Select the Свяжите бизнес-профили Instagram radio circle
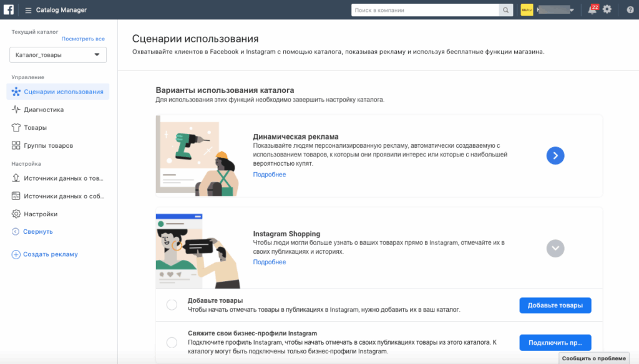This screenshot has width=639, height=364. click(172, 342)
